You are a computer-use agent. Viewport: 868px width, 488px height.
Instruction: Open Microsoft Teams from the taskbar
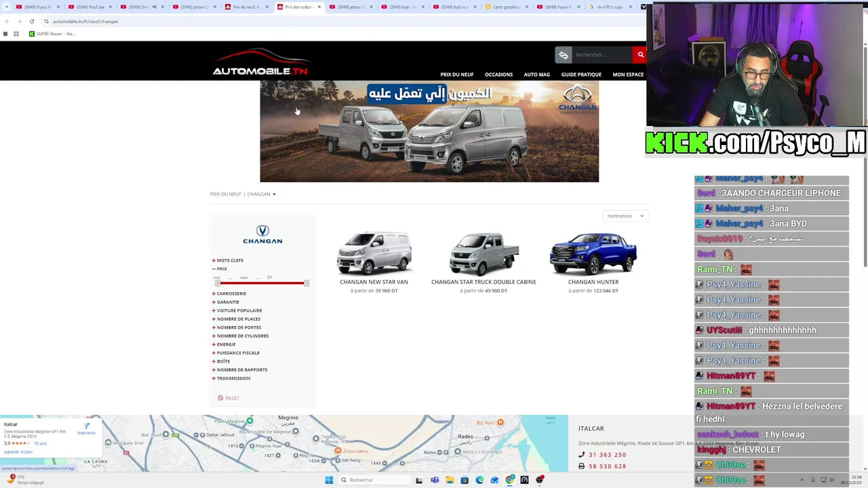(x=435, y=480)
